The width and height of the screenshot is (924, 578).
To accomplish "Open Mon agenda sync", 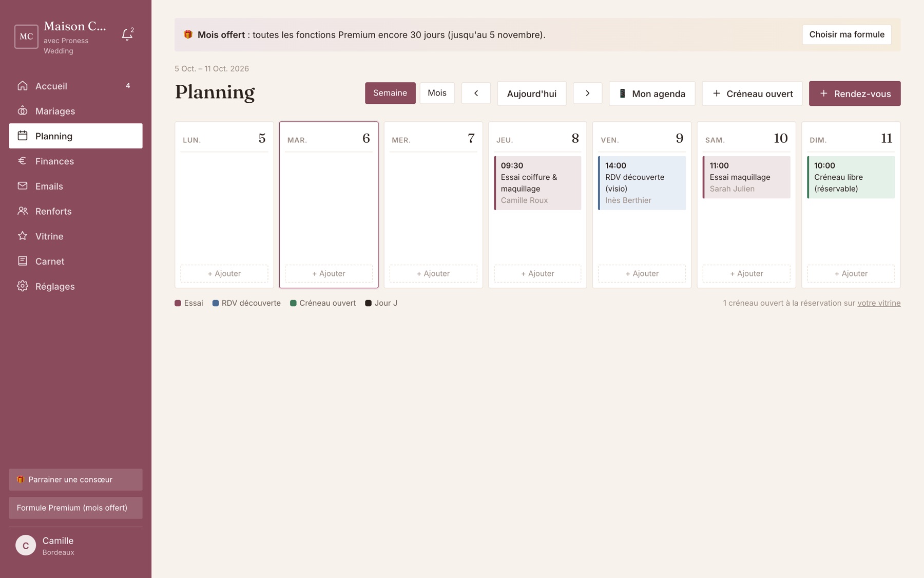I will [652, 94].
